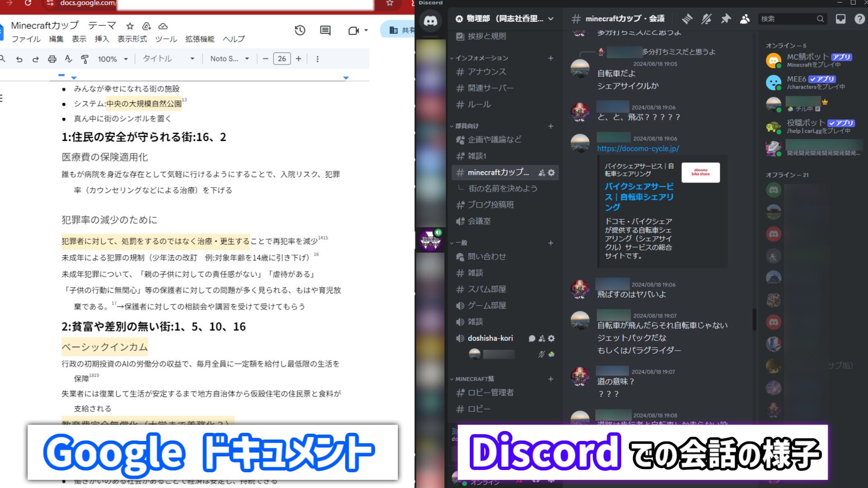Toggle the Discord member list
The height and width of the screenshot is (488, 868).
pos(745,19)
